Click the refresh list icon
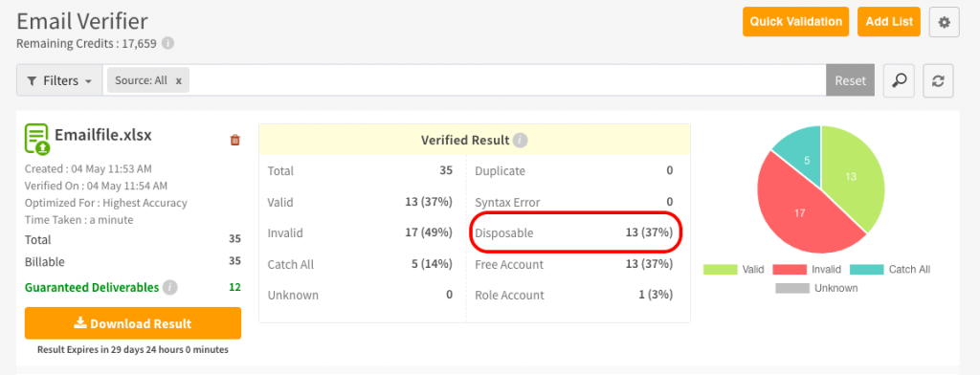Screen dimensions: 980x375 pos(938,80)
